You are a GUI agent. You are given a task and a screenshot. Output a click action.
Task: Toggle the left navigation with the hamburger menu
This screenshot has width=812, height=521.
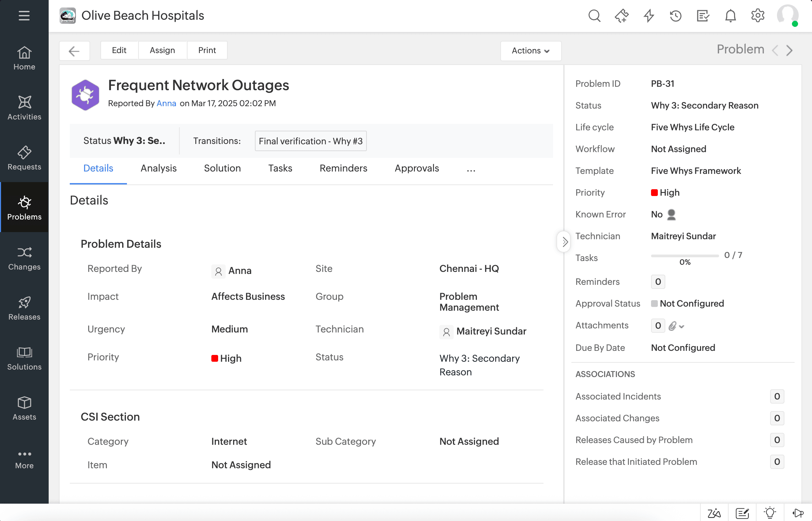click(x=24, y=16)
